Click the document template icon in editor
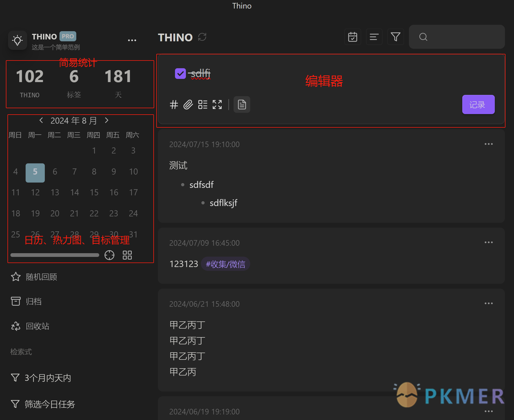The width and height of the screenshot is (514, 420). point(242,104)
